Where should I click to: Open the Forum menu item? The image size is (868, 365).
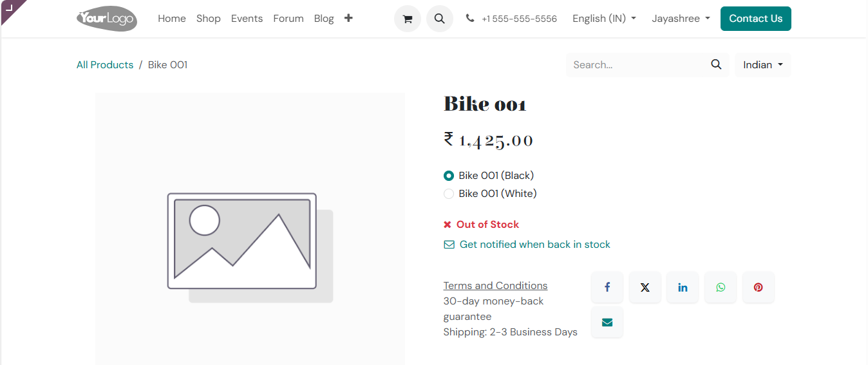pos(288,19)
